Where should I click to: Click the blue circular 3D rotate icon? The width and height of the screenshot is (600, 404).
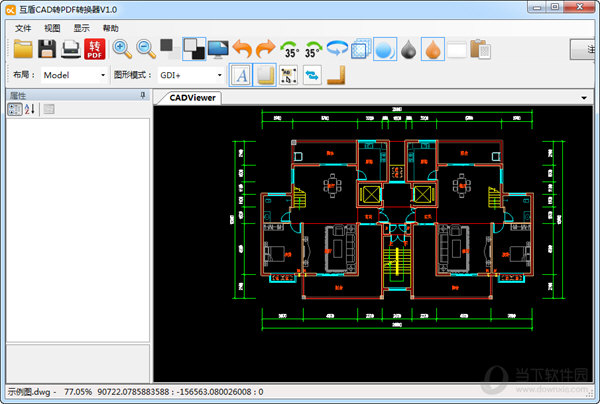(337, 49)
